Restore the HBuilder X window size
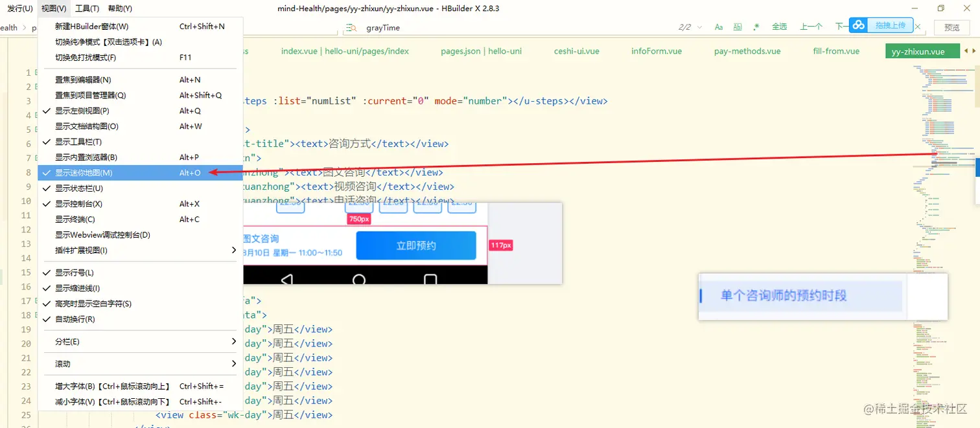 point(941,8)
